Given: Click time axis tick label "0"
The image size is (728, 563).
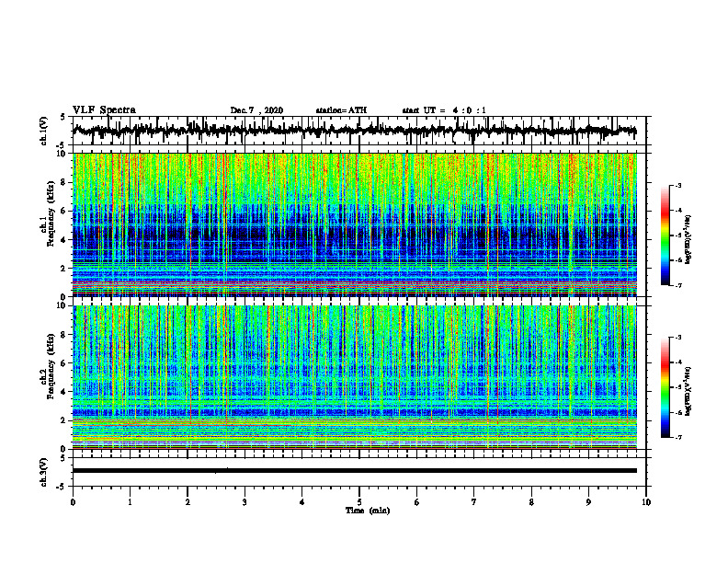Looking at the screenshot, I should click(x=73, y=502).
